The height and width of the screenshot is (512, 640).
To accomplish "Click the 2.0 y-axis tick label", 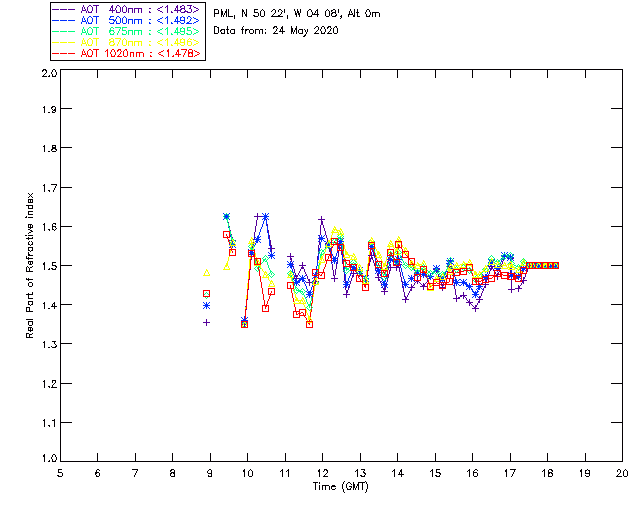I will click(49, 73).
